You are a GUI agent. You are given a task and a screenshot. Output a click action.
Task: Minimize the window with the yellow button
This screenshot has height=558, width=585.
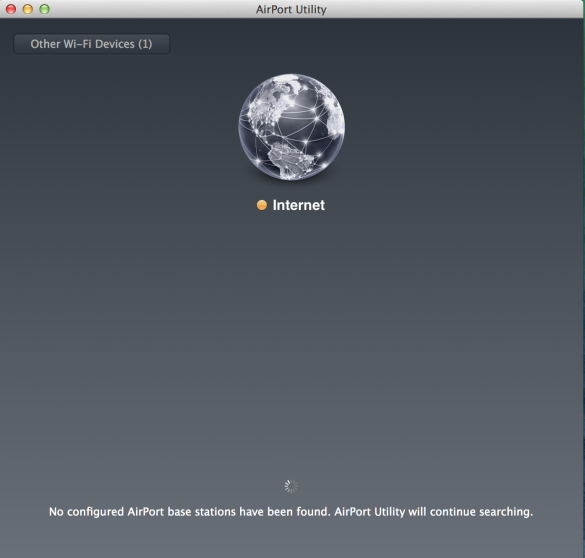pyautogui.click(x=28, y=9)
